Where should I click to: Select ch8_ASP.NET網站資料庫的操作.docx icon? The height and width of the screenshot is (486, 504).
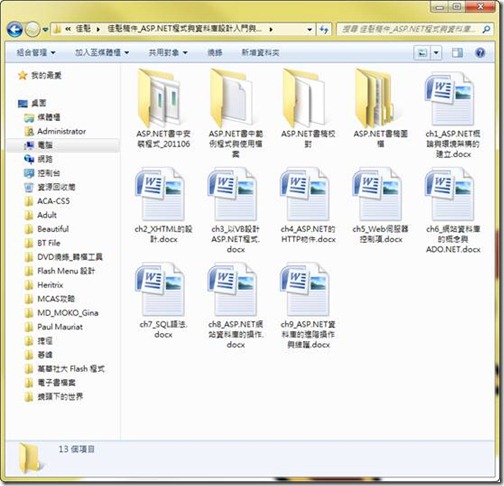pyautogui.click(x=232, y=289)
